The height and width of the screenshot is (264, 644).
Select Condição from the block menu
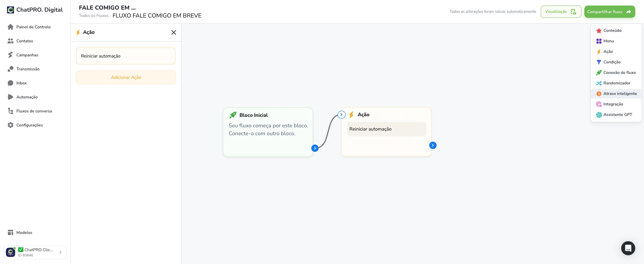pyautogui.click(x=616, y=62)
